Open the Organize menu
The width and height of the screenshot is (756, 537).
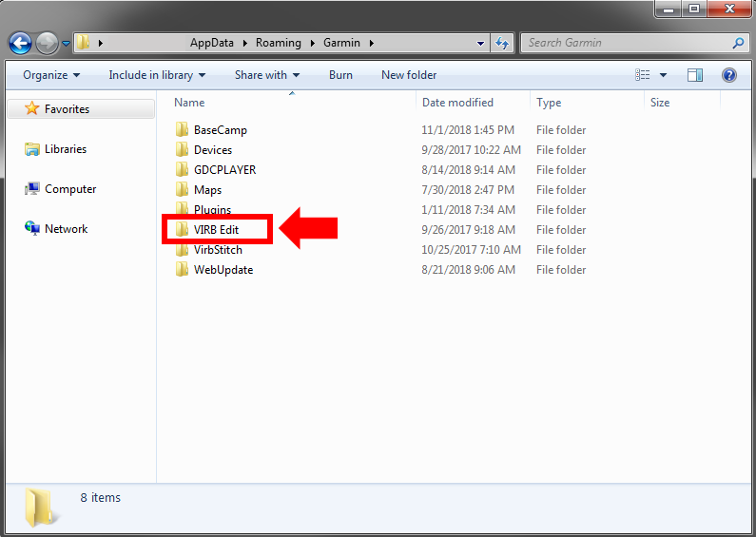pos(51,75)
